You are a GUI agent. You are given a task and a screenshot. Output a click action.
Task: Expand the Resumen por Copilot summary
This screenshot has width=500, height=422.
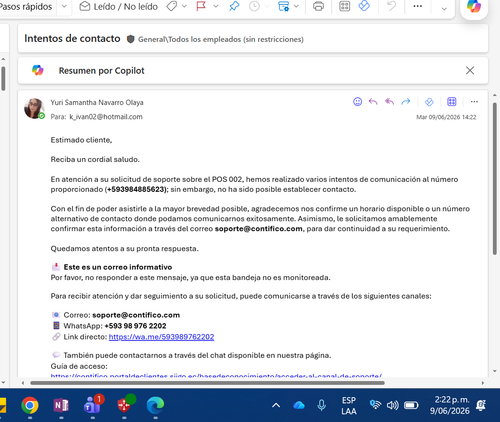102,71
